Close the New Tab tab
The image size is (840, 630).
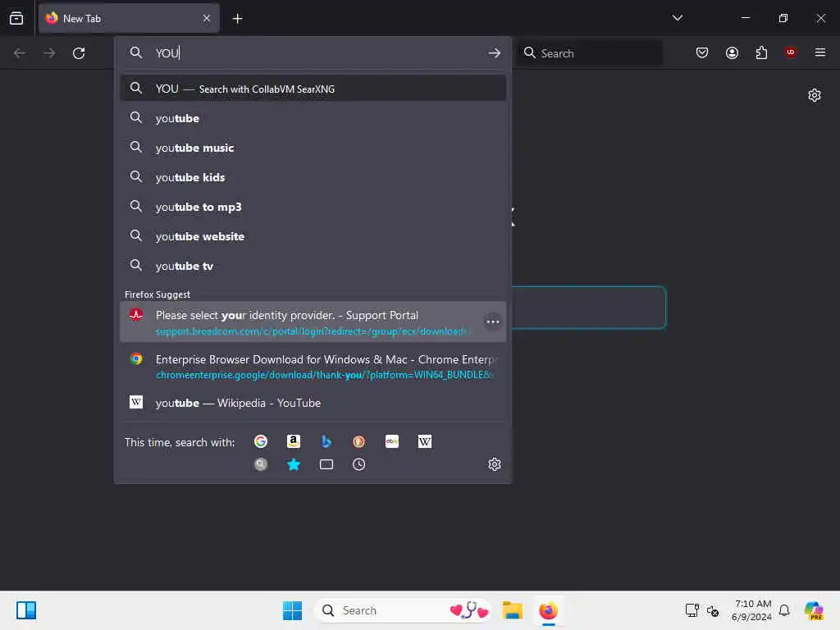click(207, 18)
